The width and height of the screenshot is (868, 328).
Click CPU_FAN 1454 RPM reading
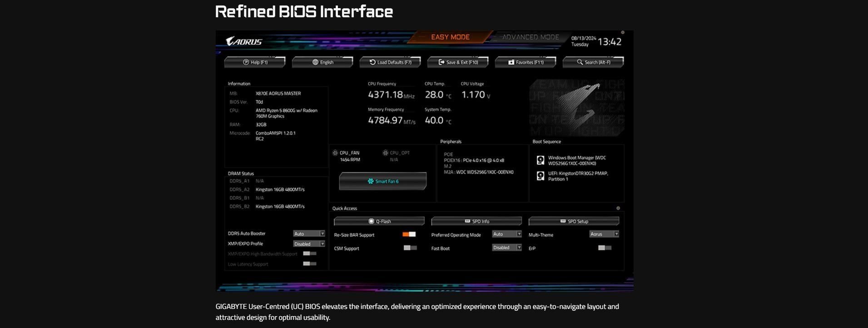(350, 160)
